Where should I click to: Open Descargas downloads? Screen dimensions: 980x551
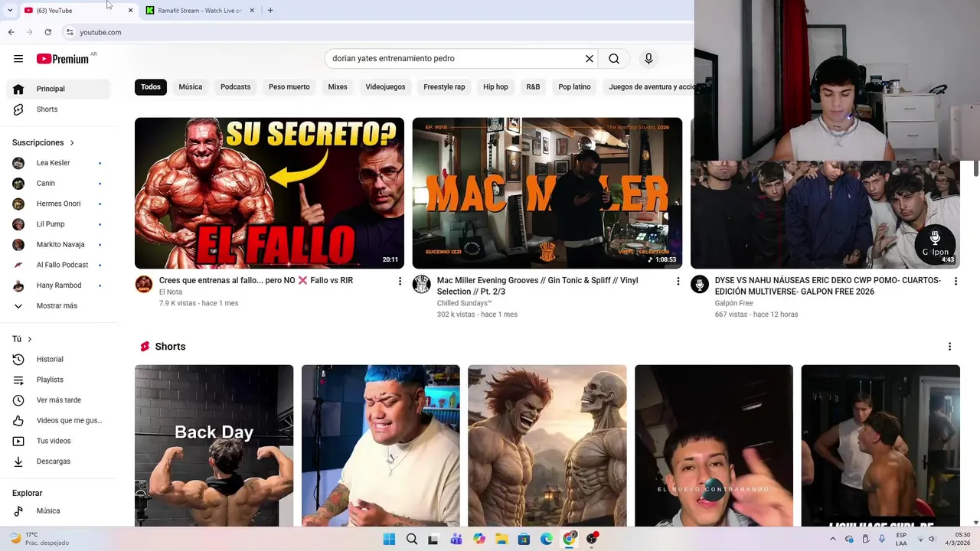pos(58,461)
